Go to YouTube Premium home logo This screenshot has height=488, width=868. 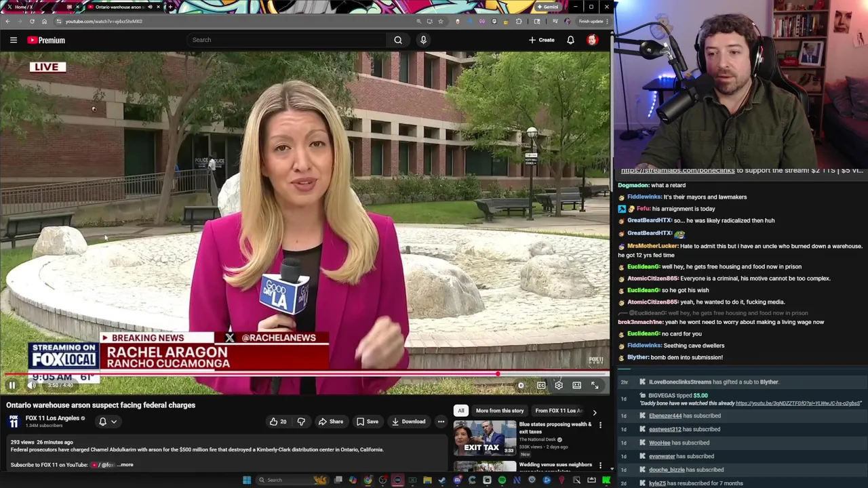(46, 40)
